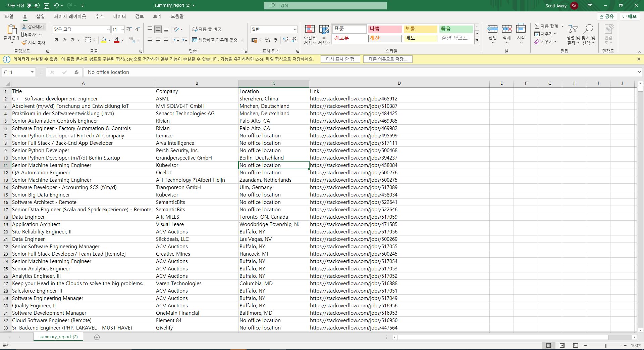This screenshot has height=350, width=644.
Task: Click the Paste (붙여넣기) clipboard icon
Action: click(11, 30)
